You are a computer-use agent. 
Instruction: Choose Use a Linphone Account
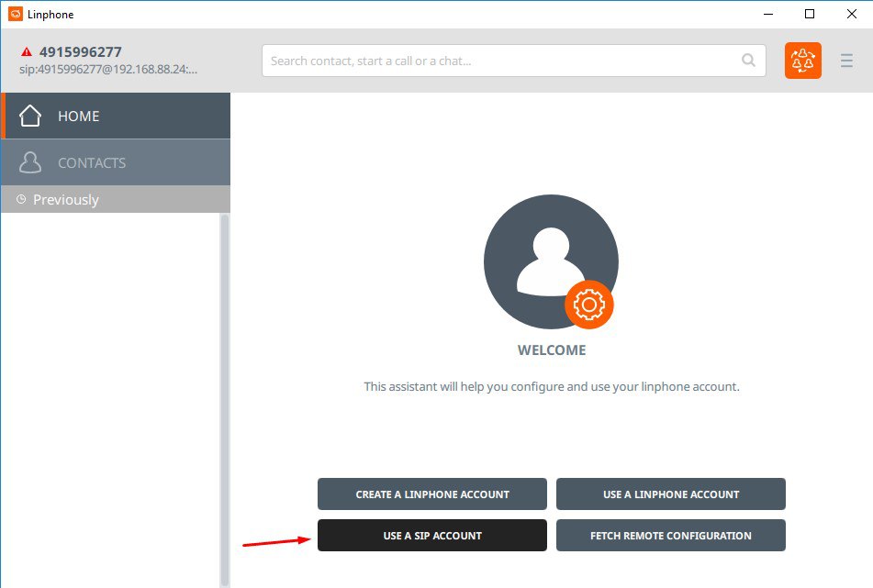pos(671,494)
